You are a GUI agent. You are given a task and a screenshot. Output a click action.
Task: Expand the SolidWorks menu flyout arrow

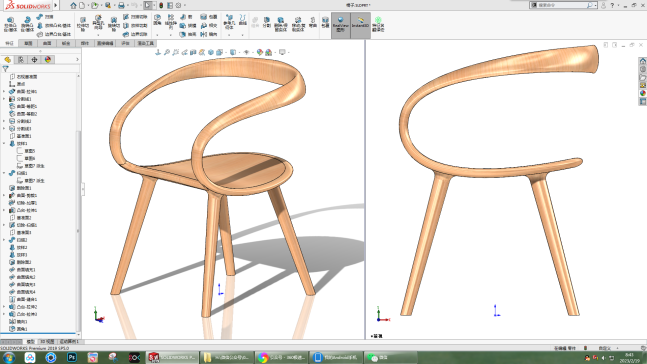click(x=56, y=5)
